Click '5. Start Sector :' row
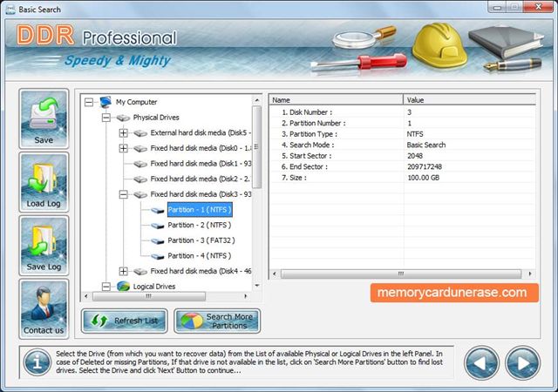 pos(402,156)
